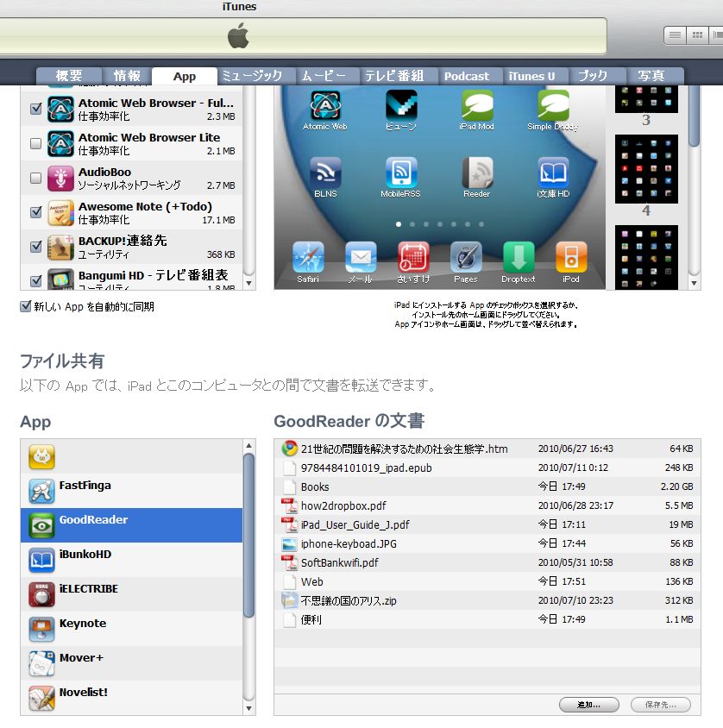Toggle the Bangumi HD checkbox
Image resolution: width=723 pixels, height=728 pixels.
tap(35, 281)
